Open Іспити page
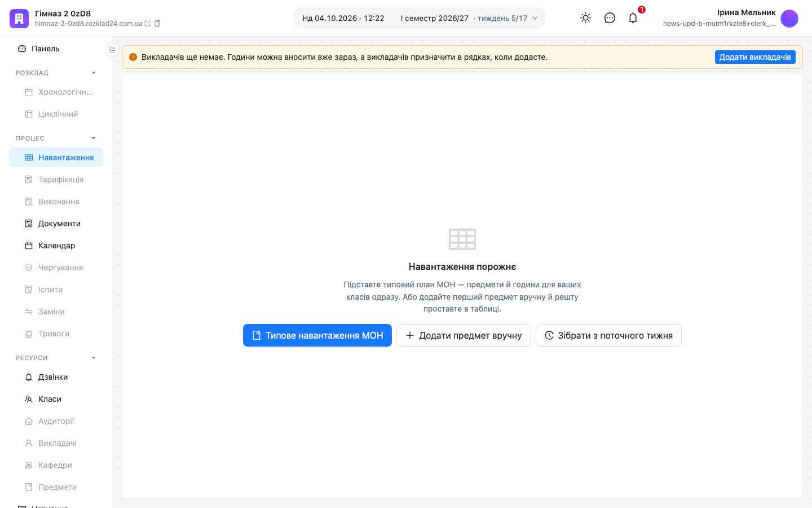The image size is (812, 508). [56, 290]
